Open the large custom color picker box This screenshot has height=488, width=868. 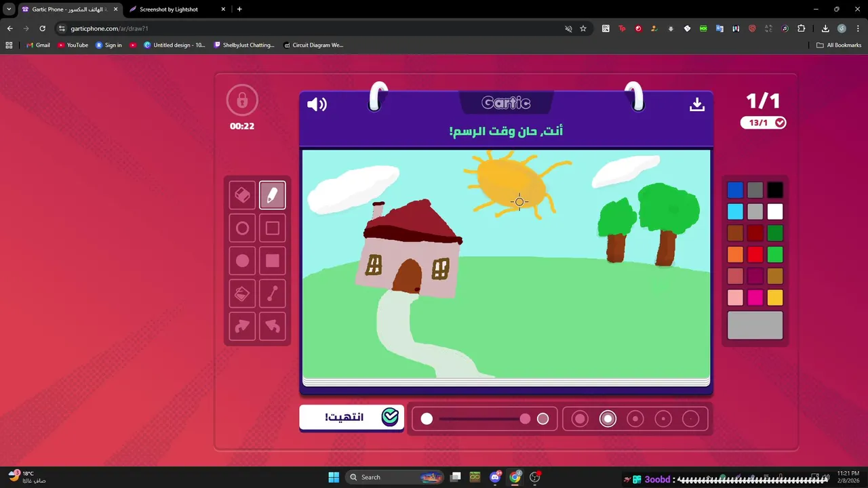pos(755,325)
